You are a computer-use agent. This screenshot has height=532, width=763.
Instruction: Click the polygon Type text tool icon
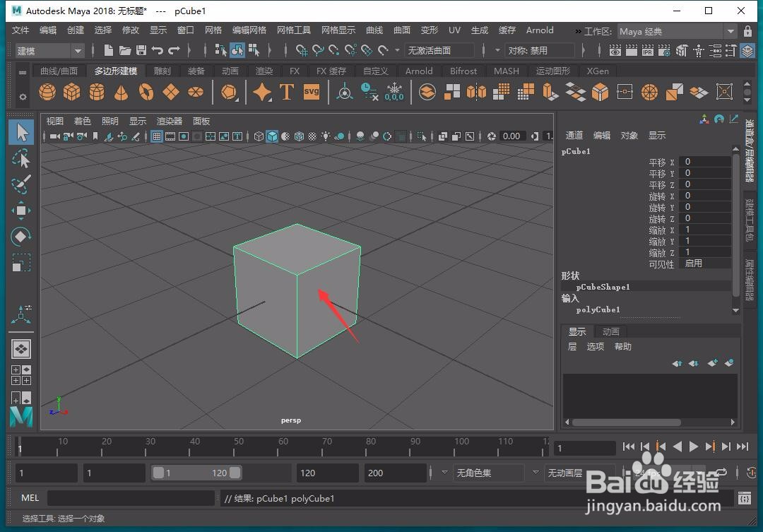pos(287,92)
